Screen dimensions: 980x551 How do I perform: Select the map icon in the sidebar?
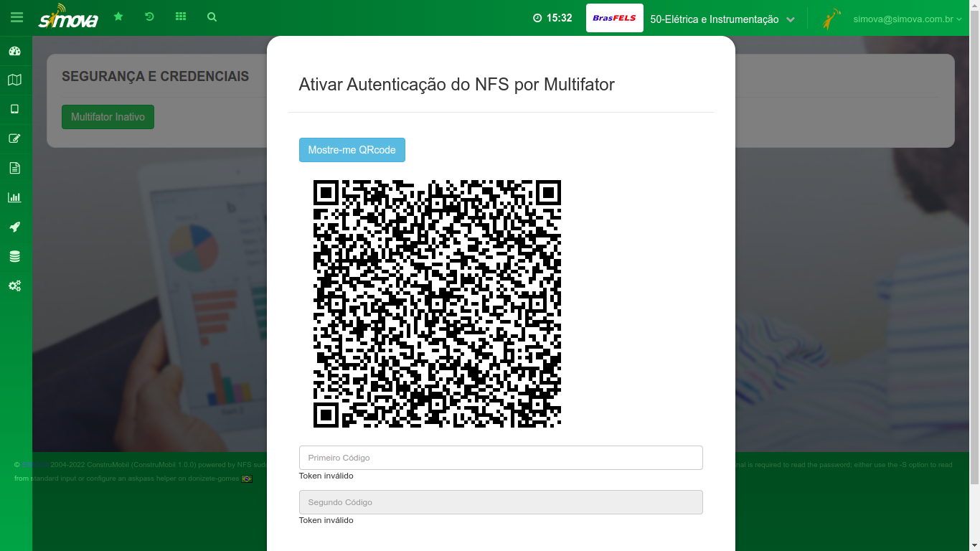pos(15,80)
